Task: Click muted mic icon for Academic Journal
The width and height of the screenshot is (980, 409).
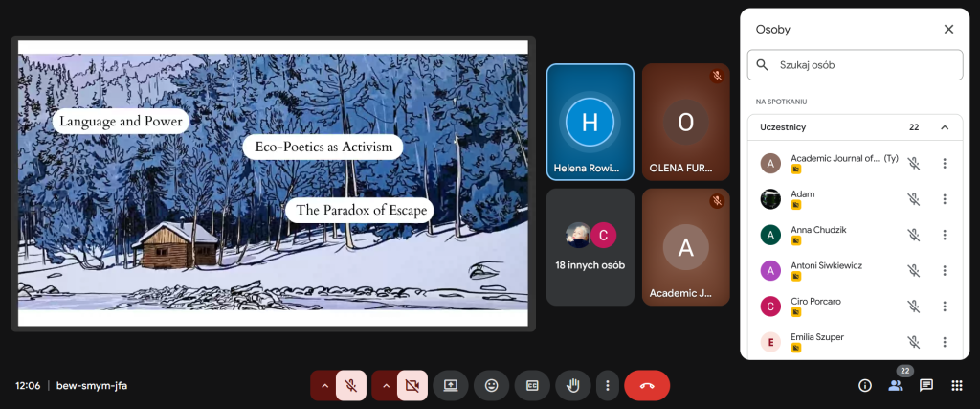Action: click(x=914, y=164)
